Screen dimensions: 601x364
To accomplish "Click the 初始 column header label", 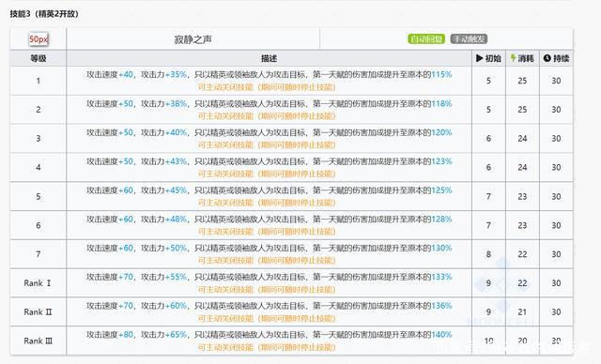I will 493,58.
